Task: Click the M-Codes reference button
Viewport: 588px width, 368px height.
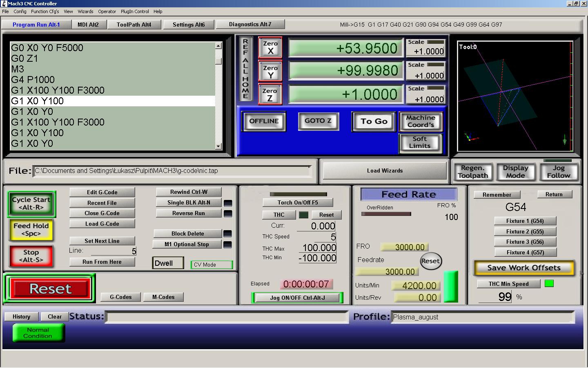Action: (x=163, y=297)
